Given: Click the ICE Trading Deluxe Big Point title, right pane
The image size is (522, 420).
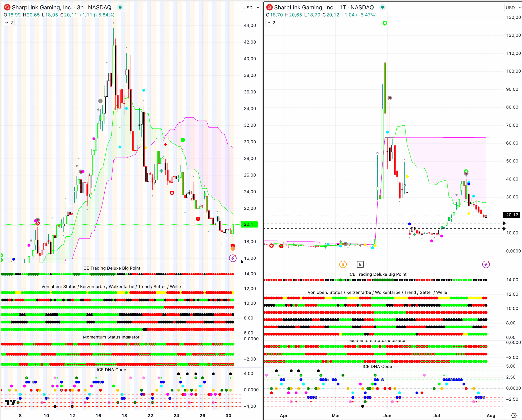Looking at the screenshot, I should point(377,274).
